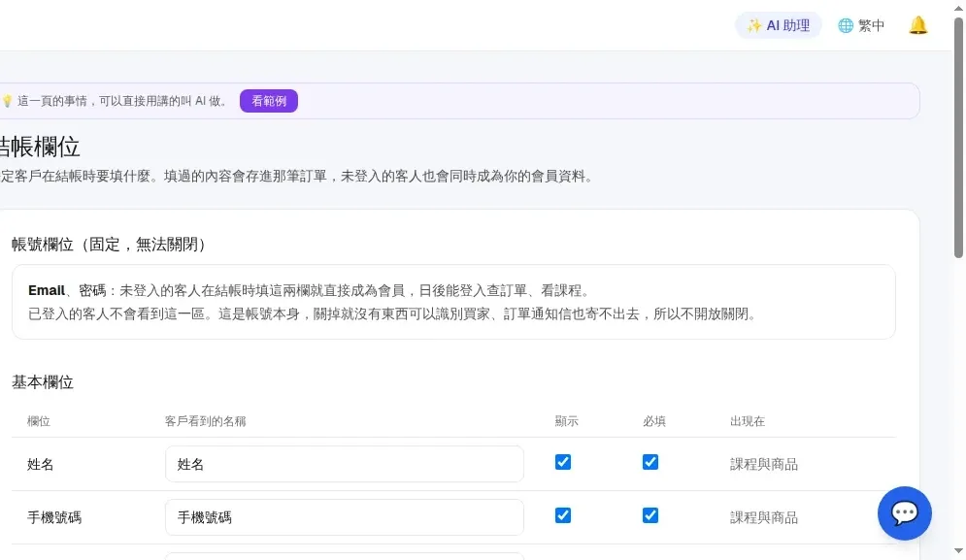Click the 基本欄位 section heading

pos(43,382)
